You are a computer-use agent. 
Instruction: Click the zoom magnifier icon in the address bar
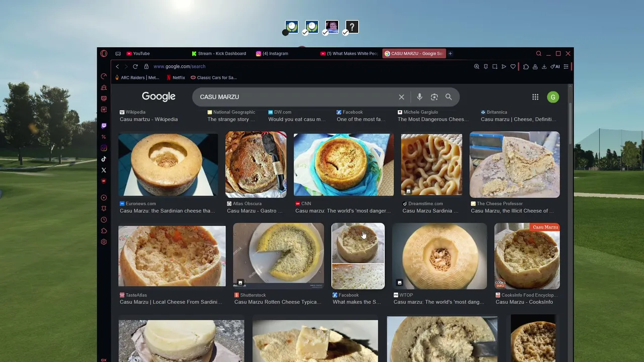pyautogui.click(x=476, y=66)
